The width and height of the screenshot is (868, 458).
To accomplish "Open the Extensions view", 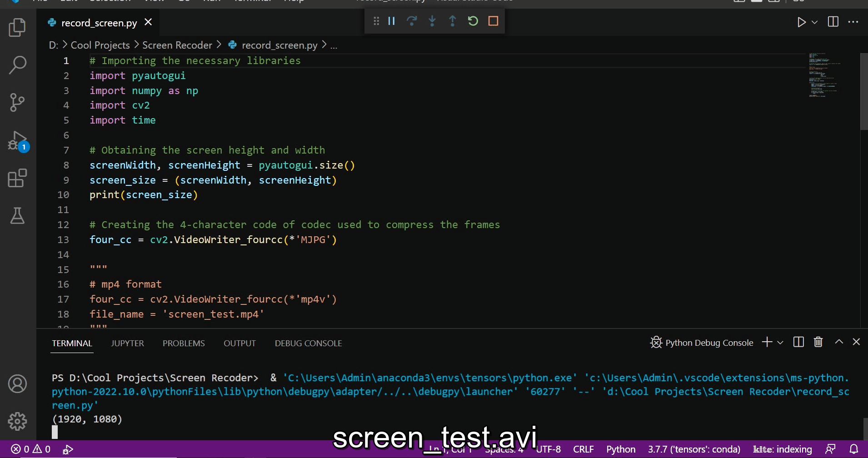I will pyautogui.click(x=17, y=178).
